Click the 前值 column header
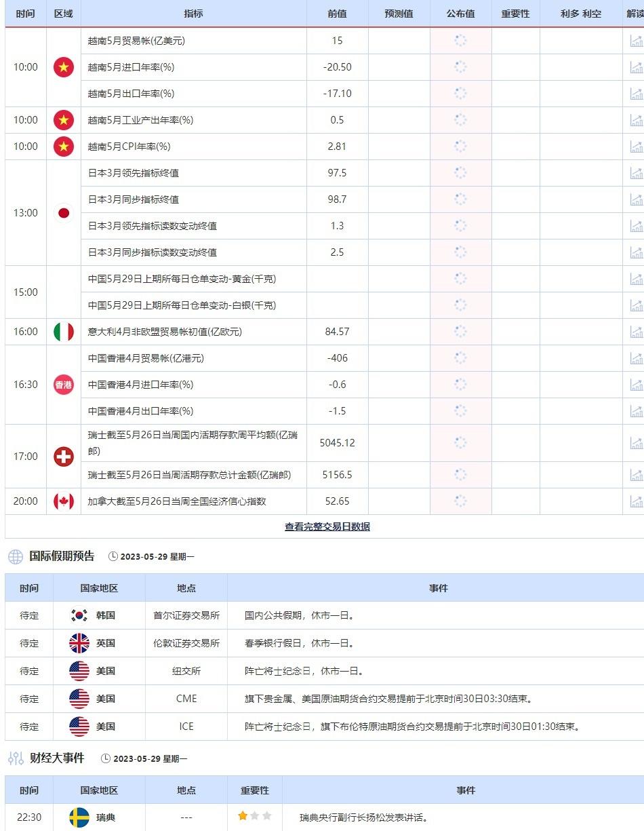644x831 pixels. tap(336, 14)
